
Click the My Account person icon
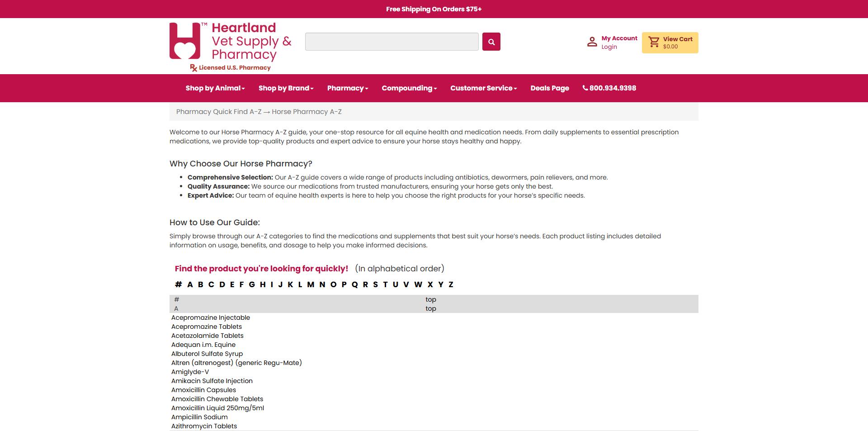tap(592, 42)
